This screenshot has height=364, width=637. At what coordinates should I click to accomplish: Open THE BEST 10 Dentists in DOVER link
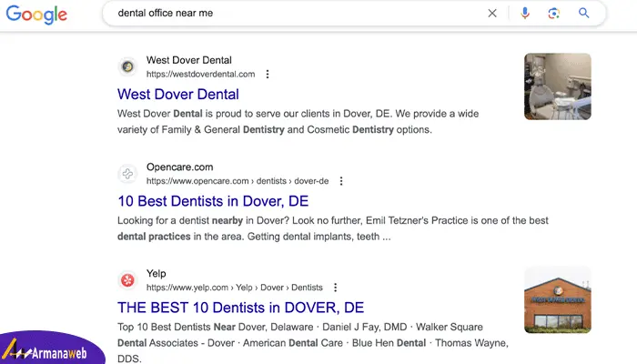[240, 308]
